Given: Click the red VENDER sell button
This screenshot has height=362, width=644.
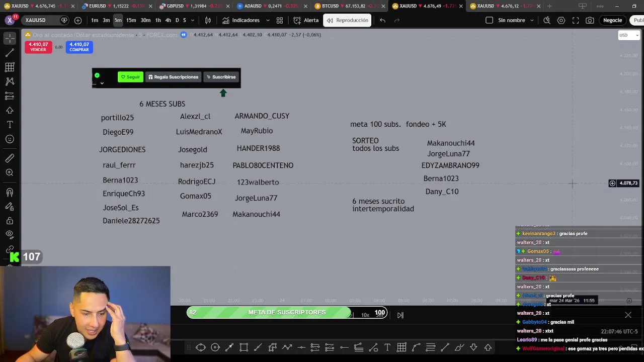Looking at the screenshot, I should click(x=38, y=47).
